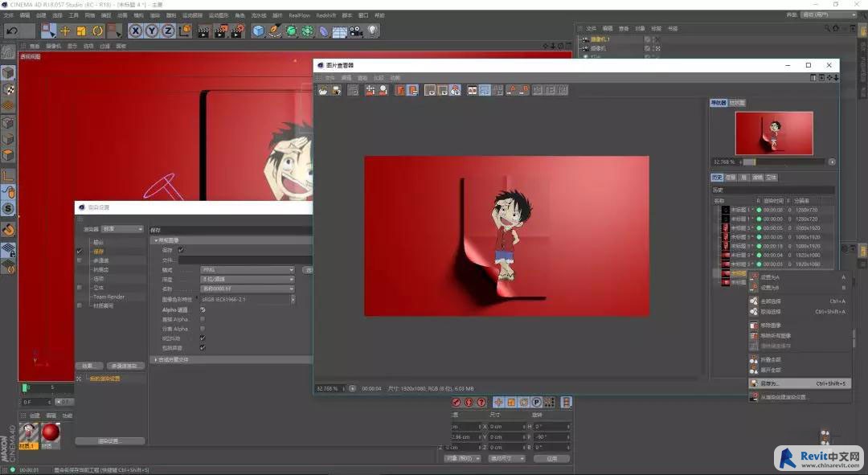Image resolution: width=868 pixels, height=475 pixels.
Task: Click the record keyframe icon below Picture Viewer
Action: click(x=457, y=403)
